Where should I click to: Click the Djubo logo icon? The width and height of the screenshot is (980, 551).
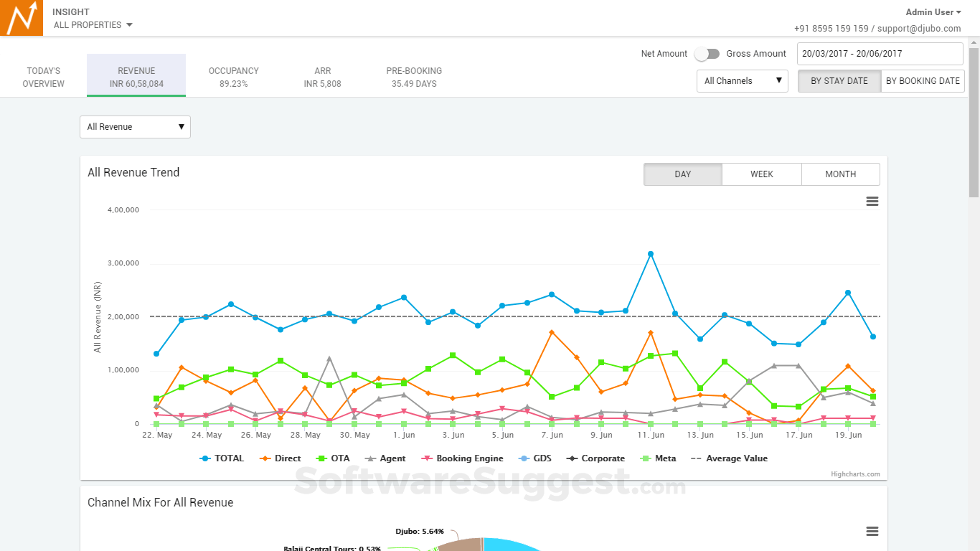[22, 18]
